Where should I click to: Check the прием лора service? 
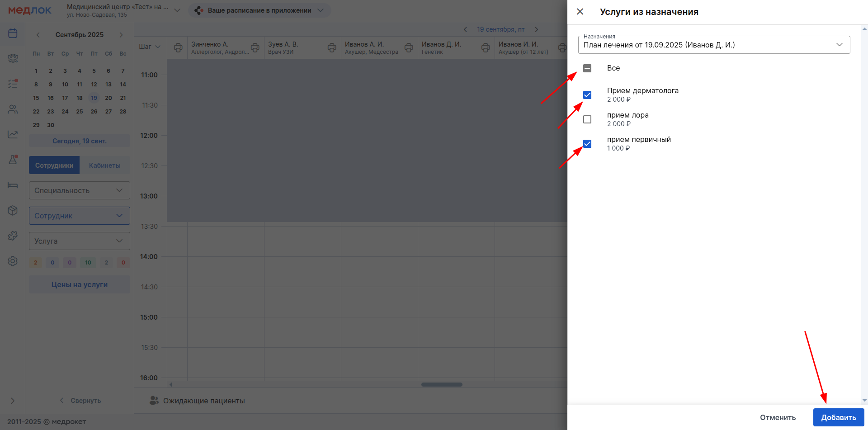click(x=587, y=119)
